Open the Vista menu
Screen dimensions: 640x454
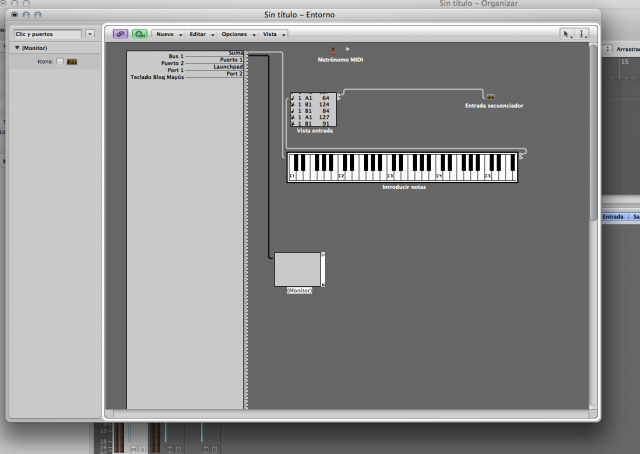pyautogui.click(x=271, y=34)
